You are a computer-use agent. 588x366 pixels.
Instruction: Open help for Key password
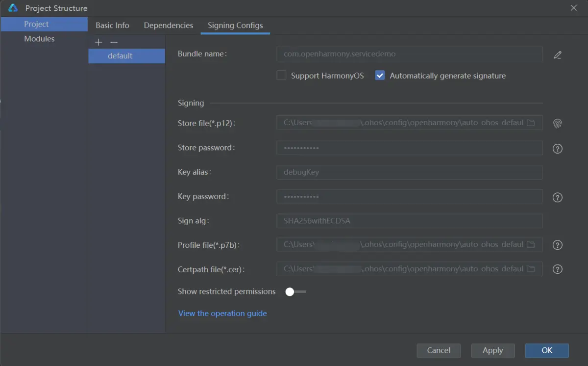pyautogui.click(x=557, y=197)
